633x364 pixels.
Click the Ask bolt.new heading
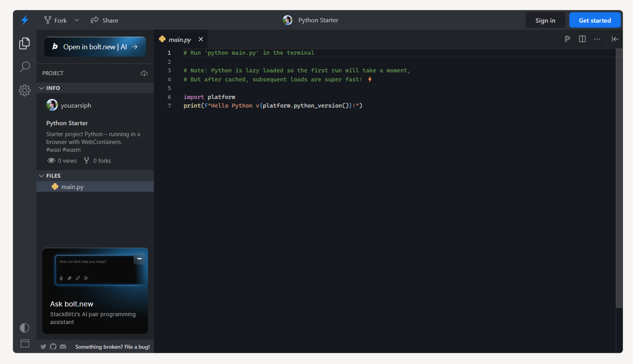(72, 304)
